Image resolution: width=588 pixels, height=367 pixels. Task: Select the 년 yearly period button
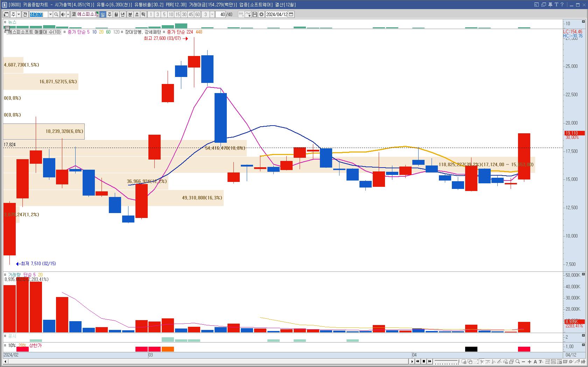coord(122,14)
